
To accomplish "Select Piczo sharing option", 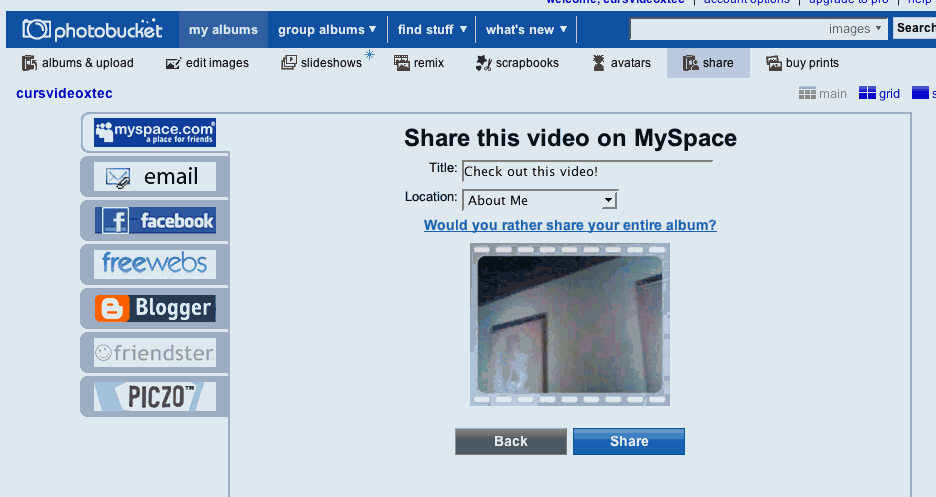I will (155, 397).
